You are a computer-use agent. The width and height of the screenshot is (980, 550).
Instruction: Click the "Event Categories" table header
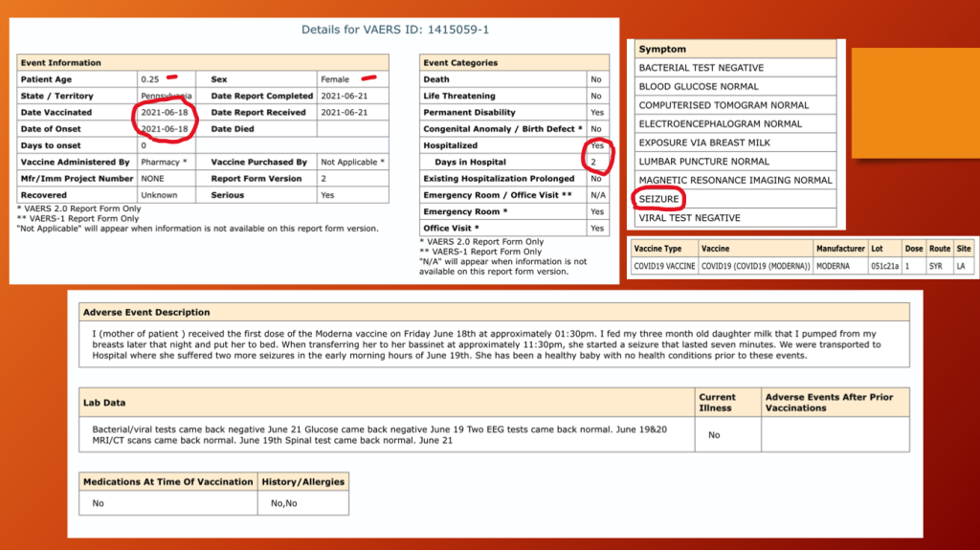(x=460, y=62)
